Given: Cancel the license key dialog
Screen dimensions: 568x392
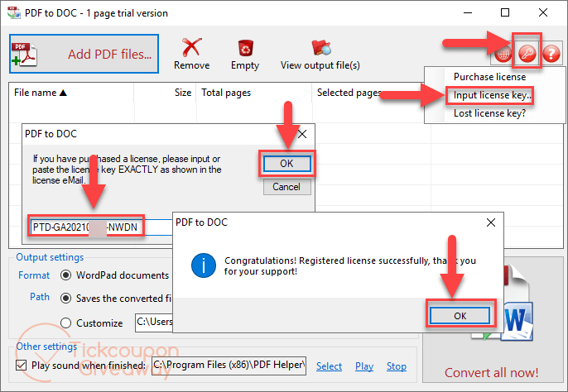Looking at the screenshot, I should (x=286, y=187).
